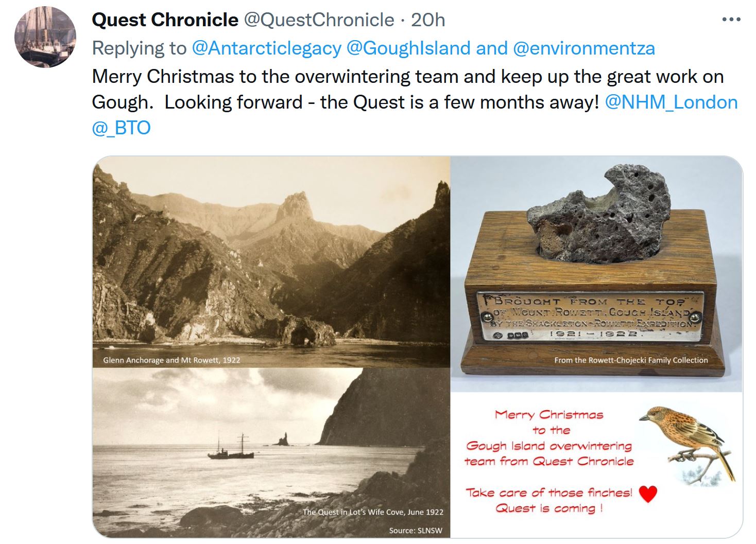
Task: Click the "and" link in reply line
Action: click(x=492, y=48)
